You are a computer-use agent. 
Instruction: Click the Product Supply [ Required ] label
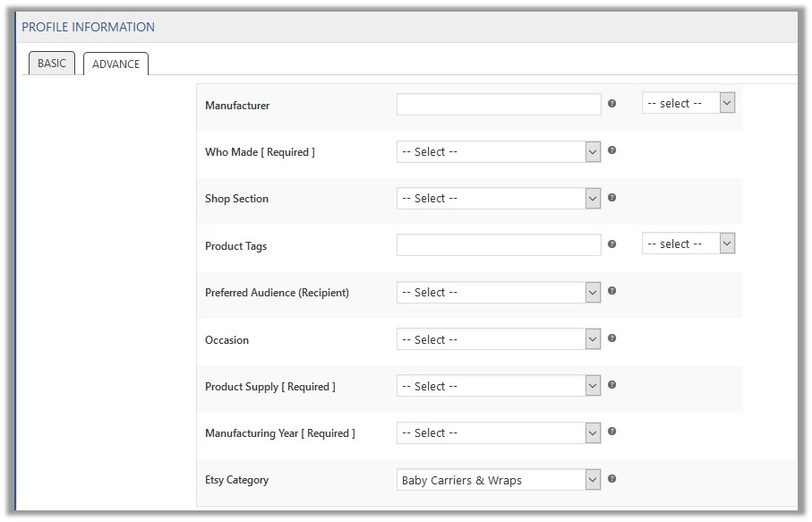(x=270, y=386)
